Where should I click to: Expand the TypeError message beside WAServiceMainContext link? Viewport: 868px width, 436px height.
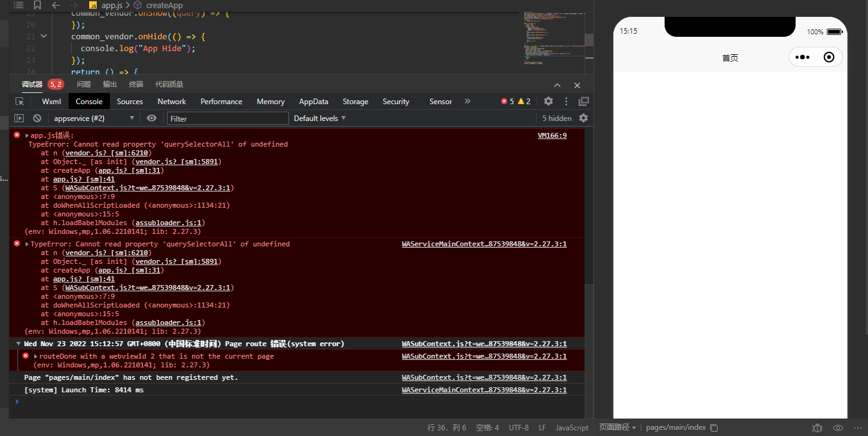27,244
